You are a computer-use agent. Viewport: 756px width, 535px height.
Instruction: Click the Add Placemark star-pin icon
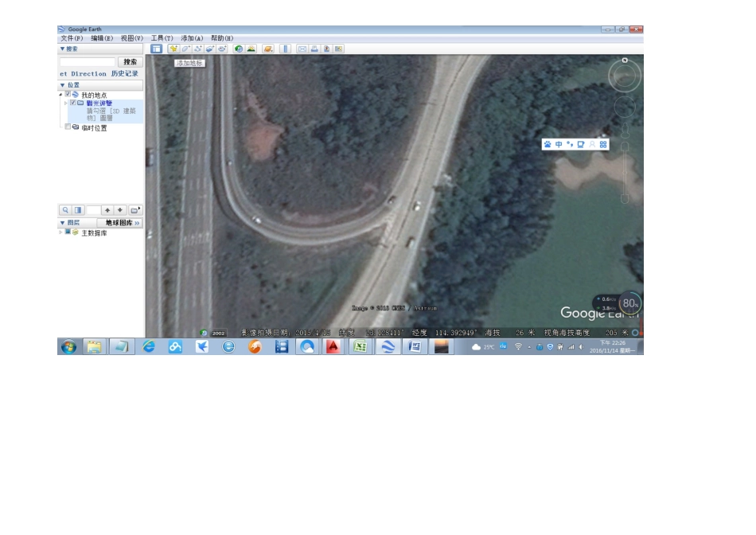pos(173,49)
